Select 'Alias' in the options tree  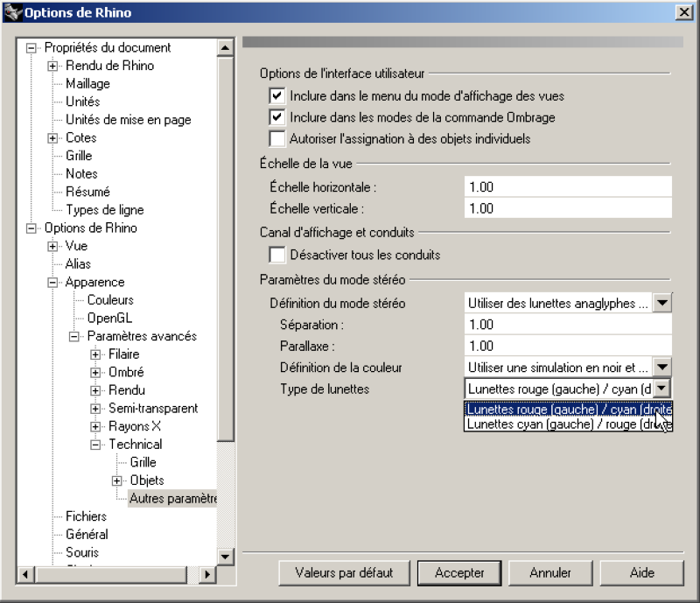[x=78, y=264]
